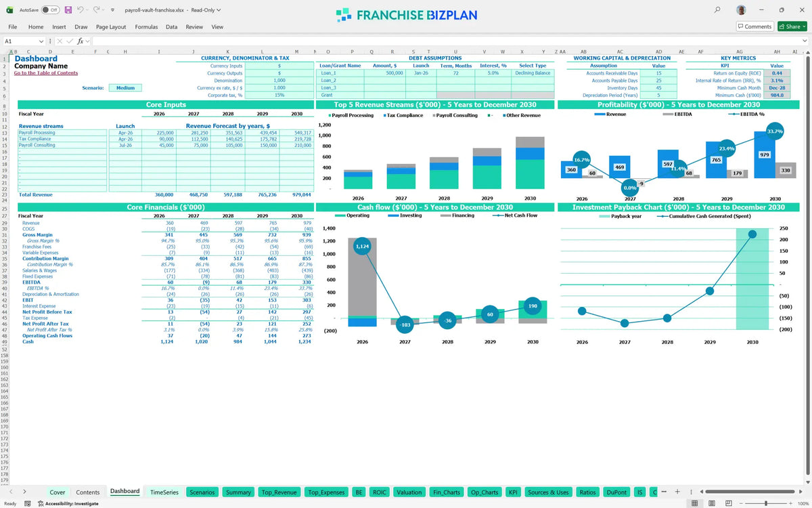Viewport: 812px width, 508px height.
Task: Click Accessibility: Investigate in status bar
Action: pyautogui.click(x=68, y=503)
